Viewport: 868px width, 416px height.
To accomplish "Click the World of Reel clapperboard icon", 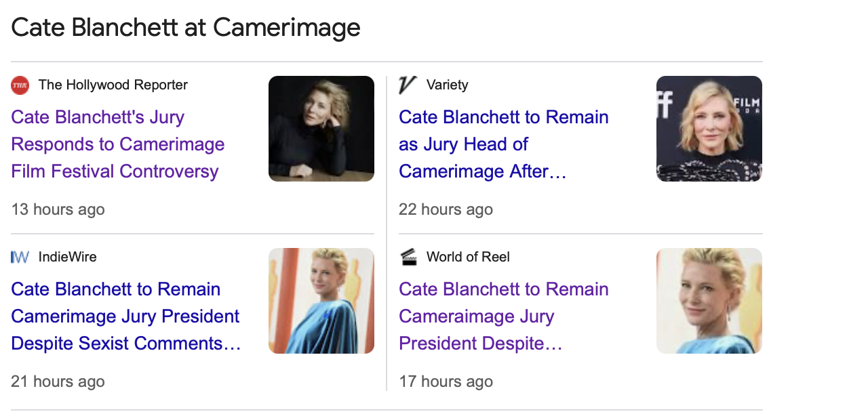I will click(408, 257).
